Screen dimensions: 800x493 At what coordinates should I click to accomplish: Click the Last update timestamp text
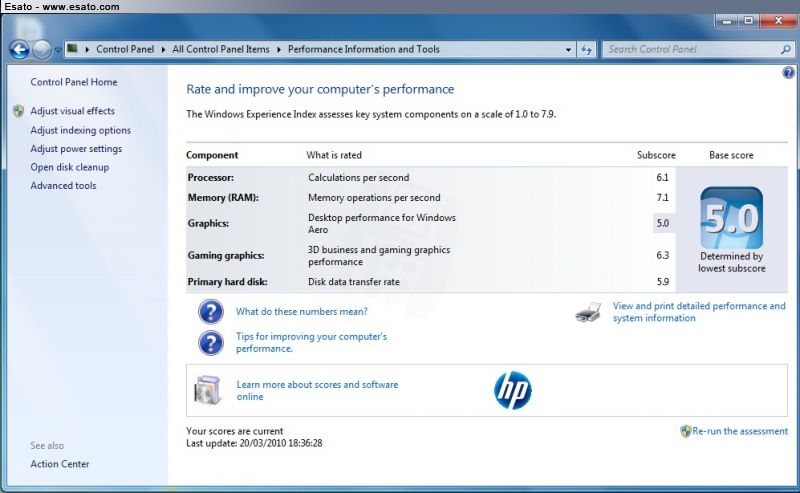click(254, 443)
